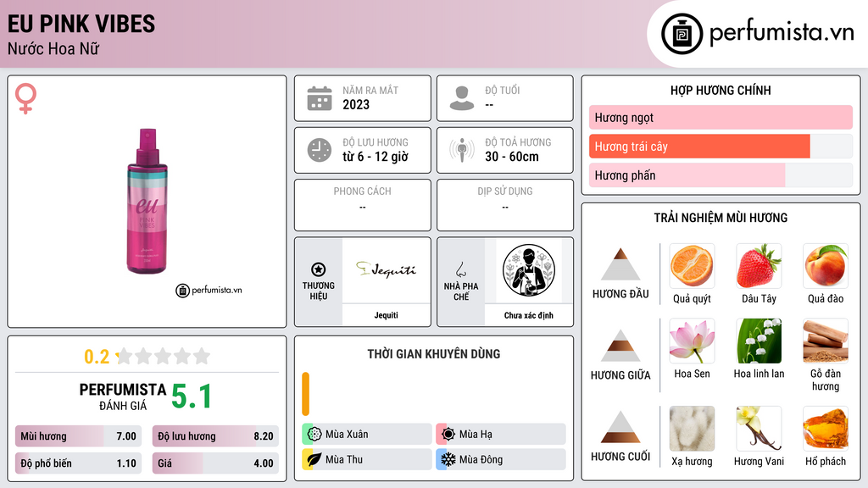Click the perfumer illustration image
The image size is (868, 488).
pyautogui.click(x=529, y=270)
